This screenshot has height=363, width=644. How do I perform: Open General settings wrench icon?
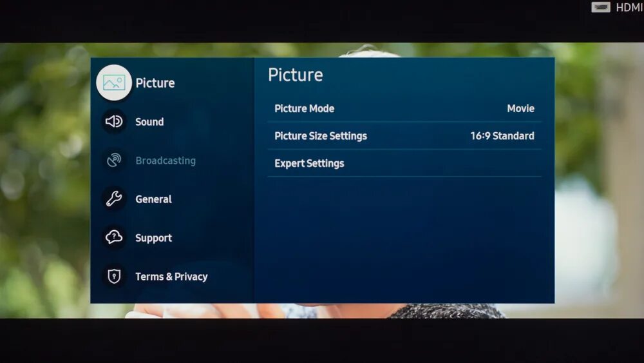pos(114,199)
